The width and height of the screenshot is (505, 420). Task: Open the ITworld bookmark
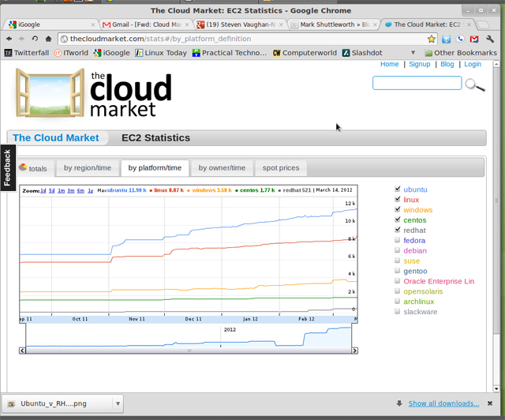[71, 53]
